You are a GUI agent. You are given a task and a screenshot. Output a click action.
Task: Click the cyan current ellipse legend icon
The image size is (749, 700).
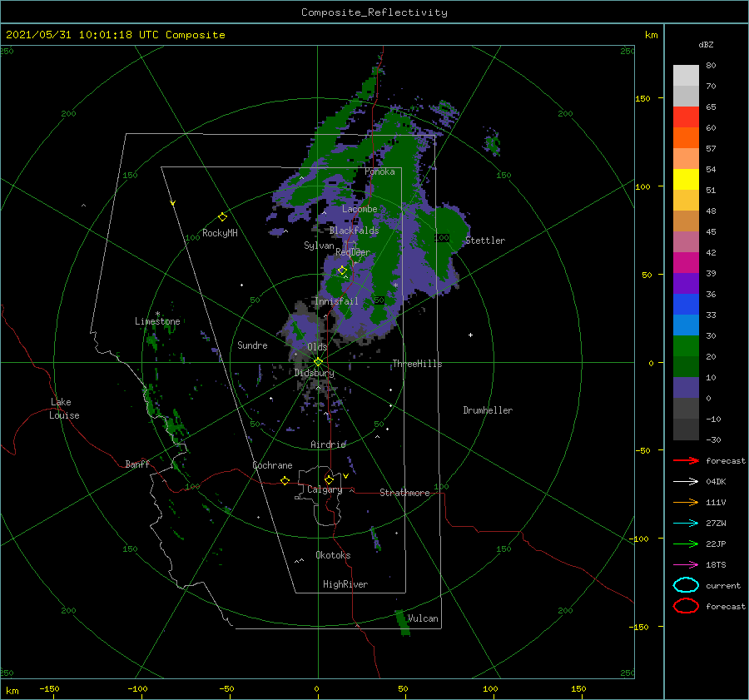pyautogui.click(x=686, y=585)
